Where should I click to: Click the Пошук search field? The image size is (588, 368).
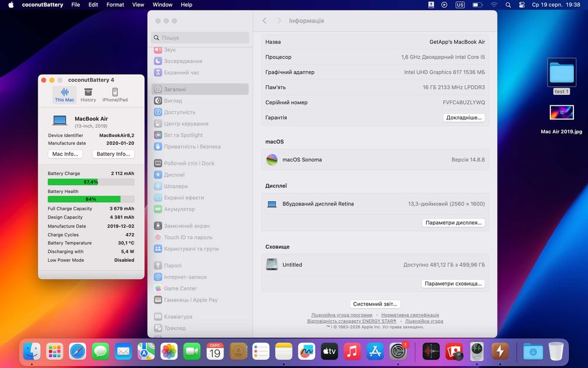[x=201, y=38]
